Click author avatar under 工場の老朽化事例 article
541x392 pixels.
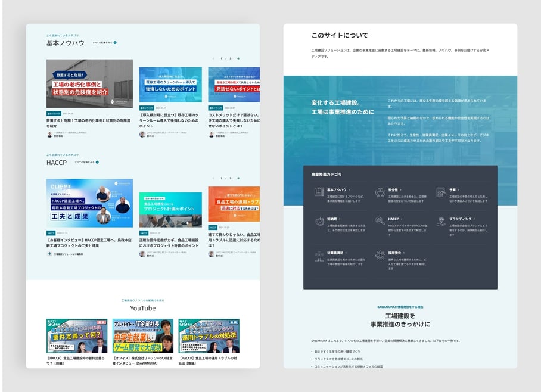click(49, 135)
